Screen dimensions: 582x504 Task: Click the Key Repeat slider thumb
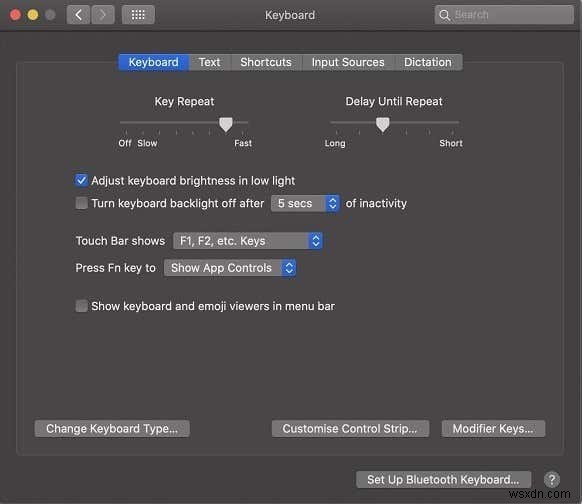pos(226,124)
